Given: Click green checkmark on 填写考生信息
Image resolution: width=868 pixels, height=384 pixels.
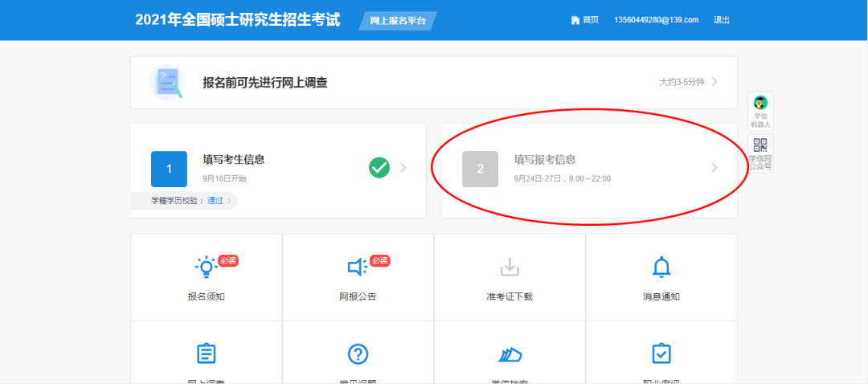Looking at the screenshot, I should pyautogui.click(x=379, y=167).
